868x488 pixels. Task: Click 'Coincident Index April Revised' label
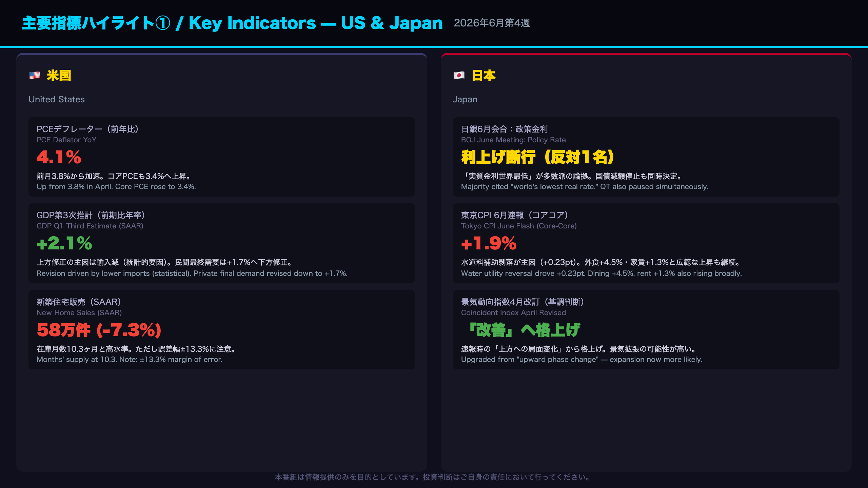[x=513, y=313]
